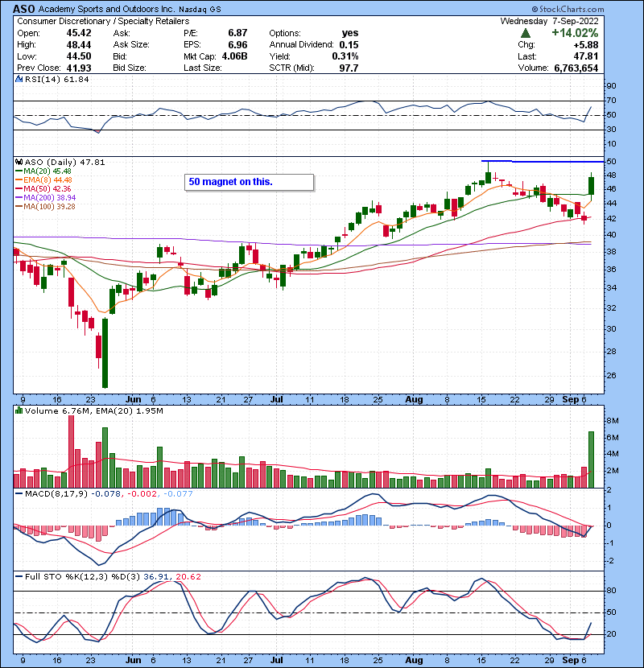644x668 pixels.
Task: Click the 'Jul' label on price chart axis
Action: pyautogui.click(x=277, y=400)
